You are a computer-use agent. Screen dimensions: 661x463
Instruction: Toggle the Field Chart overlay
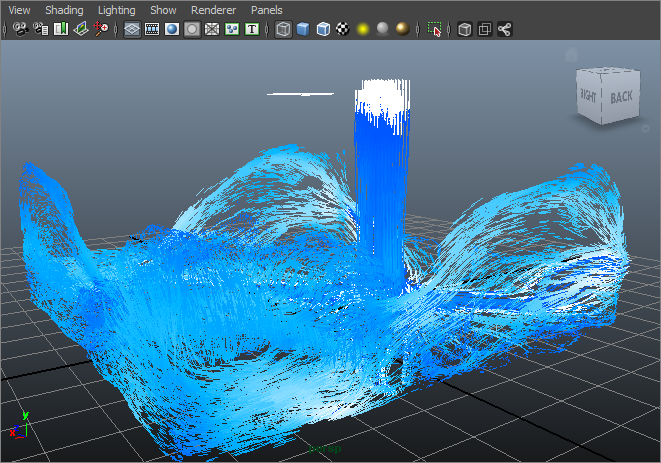click(212, 29)
